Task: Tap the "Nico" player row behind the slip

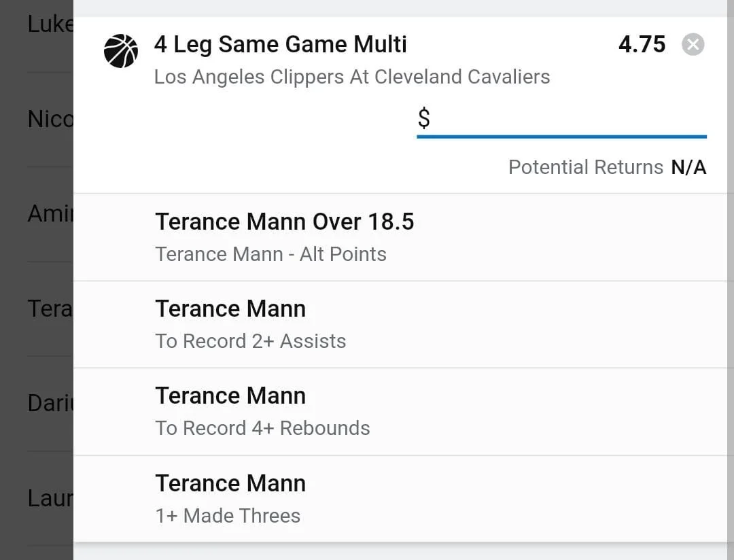Action: coord(49,120)
